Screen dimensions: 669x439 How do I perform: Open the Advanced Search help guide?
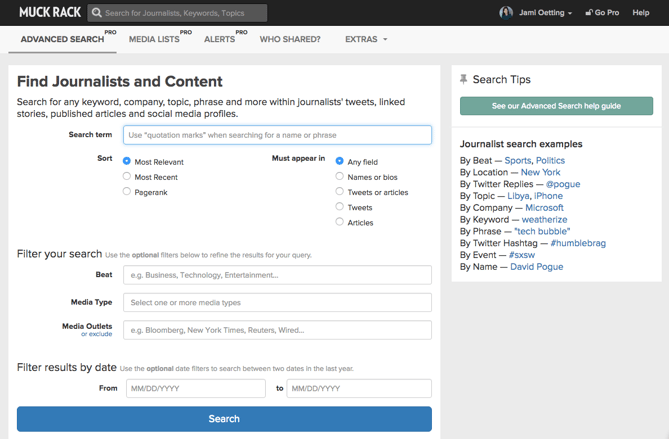(556, 106)
